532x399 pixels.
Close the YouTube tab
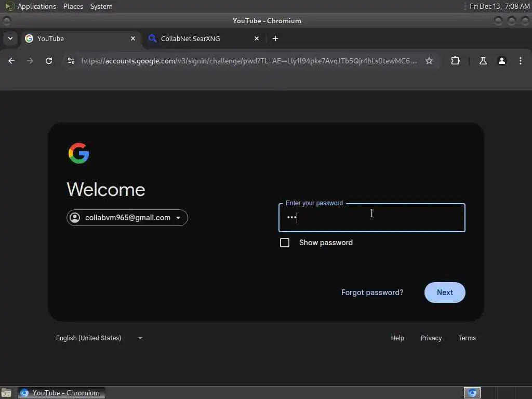[x=133, y=38]
